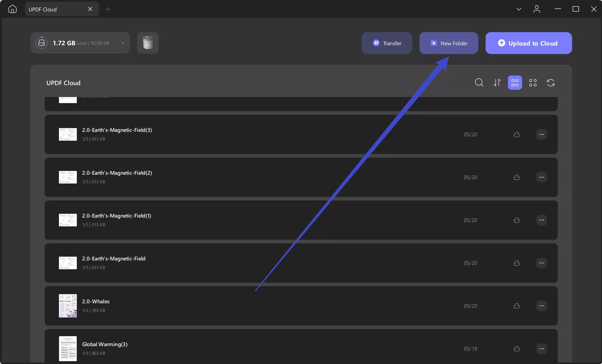Click date 05/20 on 2.0-Whales row
Image resolution: width=602 pixels, height=364 pixels.
point(470,306)
